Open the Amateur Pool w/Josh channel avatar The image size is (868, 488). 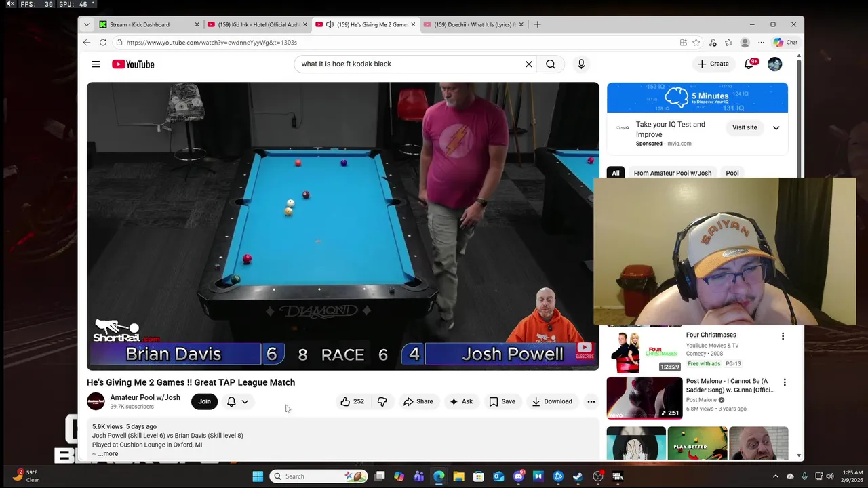tap(96, 401)
